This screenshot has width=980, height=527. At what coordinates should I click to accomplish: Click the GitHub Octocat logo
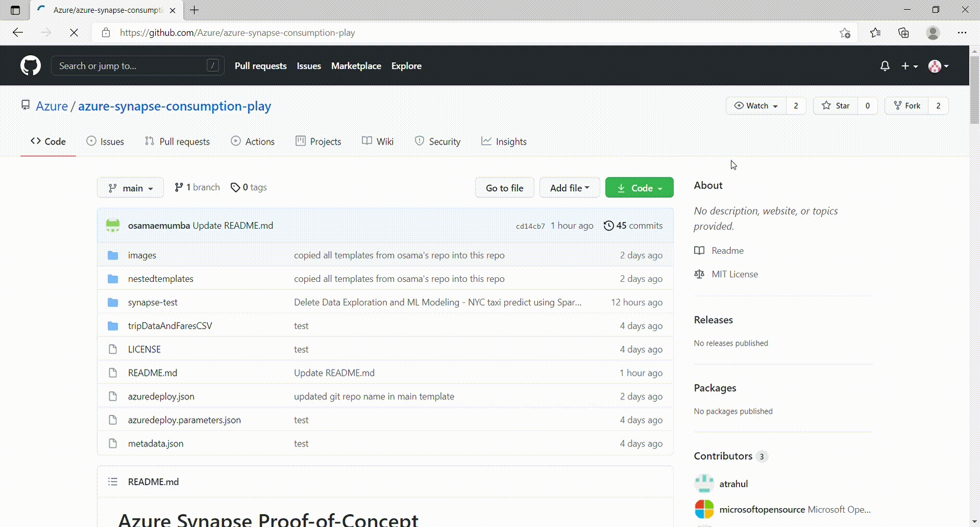pyautogui.click(x=31, y=66)
